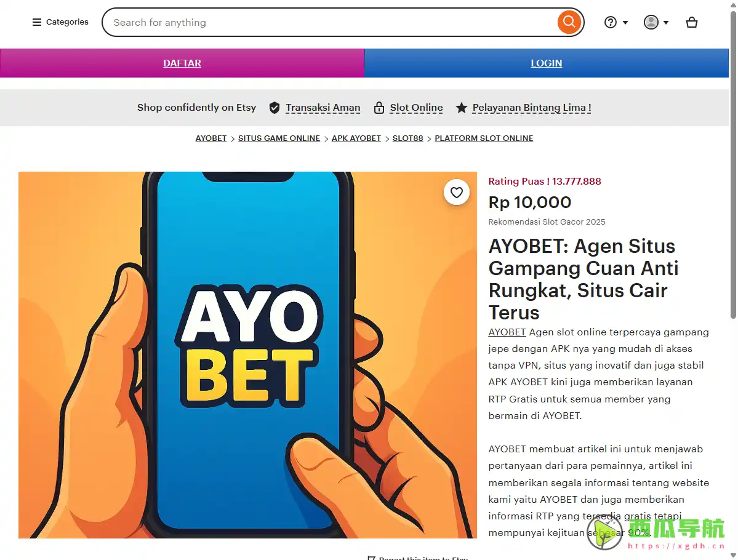Favorite the item with the heart icon
Viewport: 738px width, 560px height.
click(x=456, y=193)
